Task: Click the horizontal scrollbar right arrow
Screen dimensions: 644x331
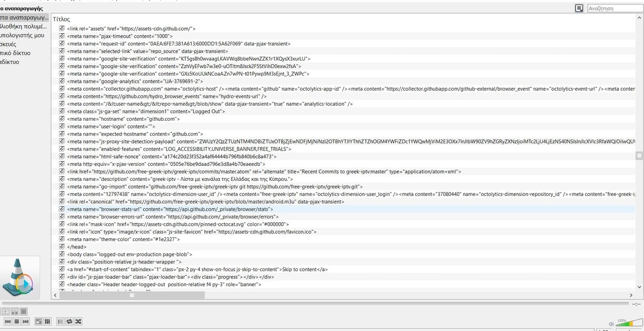Action: point(631,295)
